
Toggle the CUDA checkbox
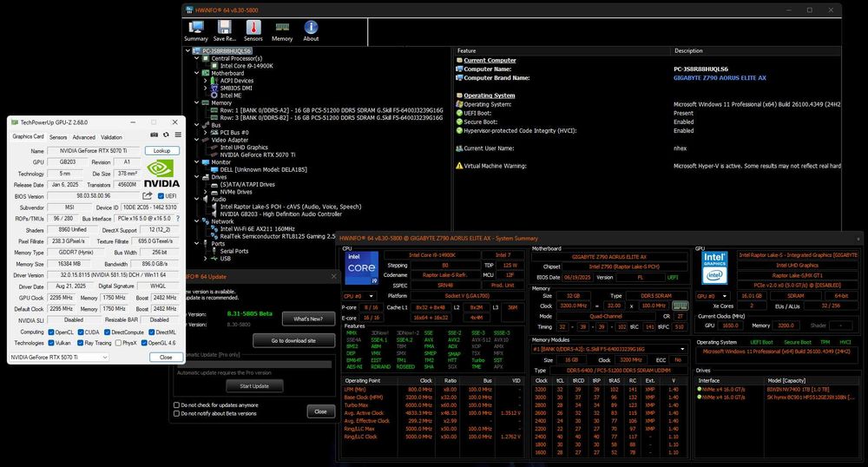pyautogui.click(x=80, y=332)
